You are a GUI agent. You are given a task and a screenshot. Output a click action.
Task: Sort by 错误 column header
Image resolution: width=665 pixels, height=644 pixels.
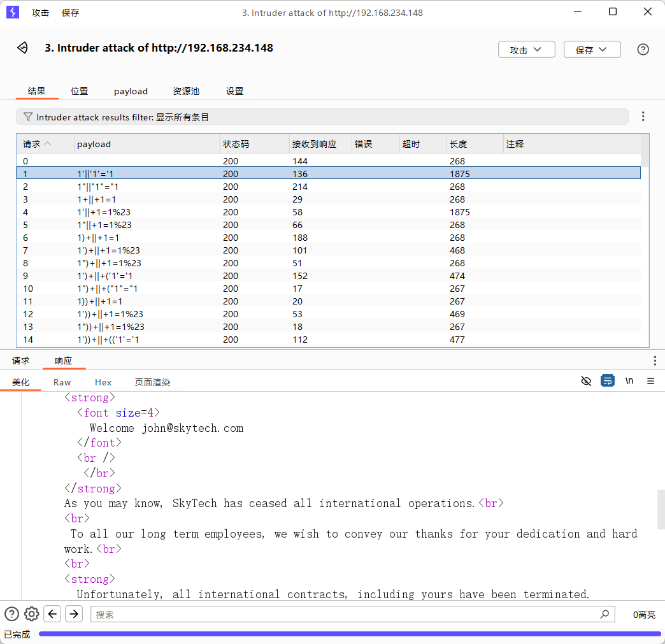click(x=375, y=144)
